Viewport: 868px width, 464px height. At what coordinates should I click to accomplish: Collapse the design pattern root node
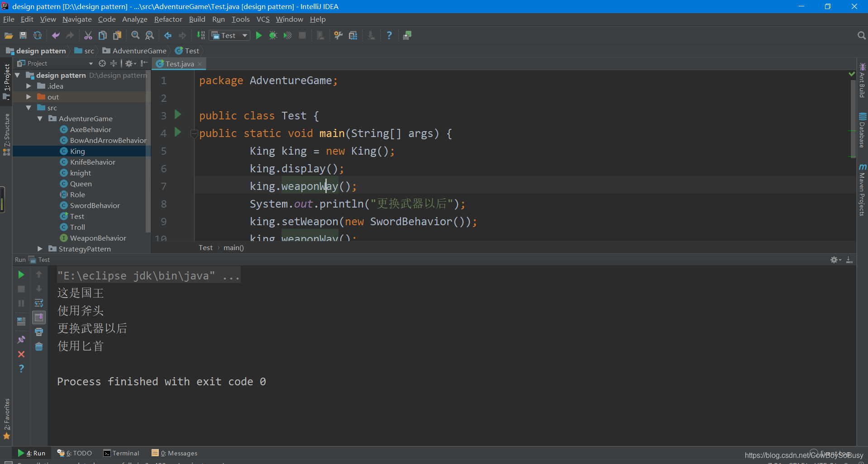click(18, 75)
